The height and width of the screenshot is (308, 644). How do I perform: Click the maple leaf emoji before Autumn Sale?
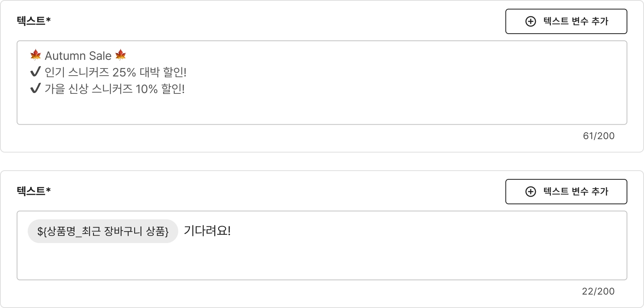click(36, 55)
